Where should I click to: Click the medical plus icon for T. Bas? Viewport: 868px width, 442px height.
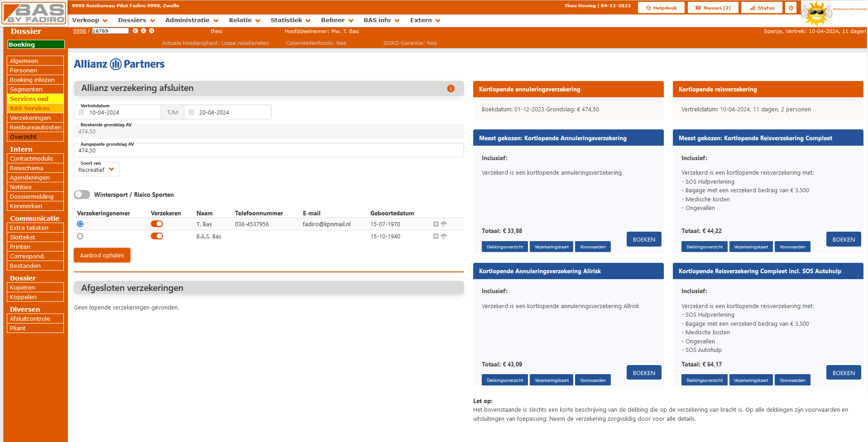(x=436, y=224)
